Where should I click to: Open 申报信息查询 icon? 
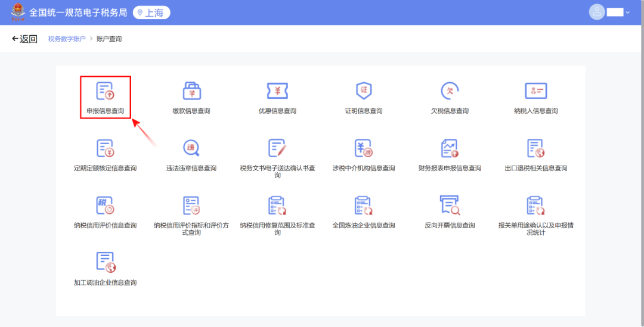pos(105,91)
